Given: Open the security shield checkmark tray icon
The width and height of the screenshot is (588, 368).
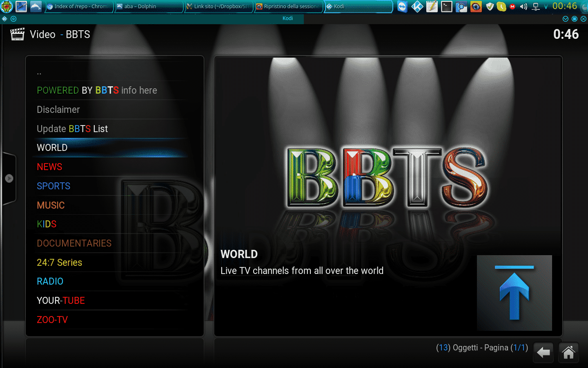Looking at the screenshot, I should pyautogui.click(x=490, y=7).
